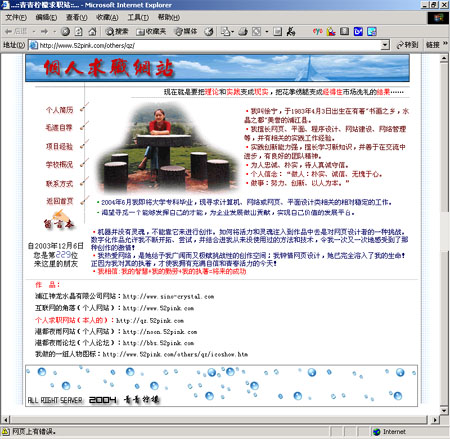
Task: Open the Favorites (收藏夹) toolbar button
Action: click(151, 32)
